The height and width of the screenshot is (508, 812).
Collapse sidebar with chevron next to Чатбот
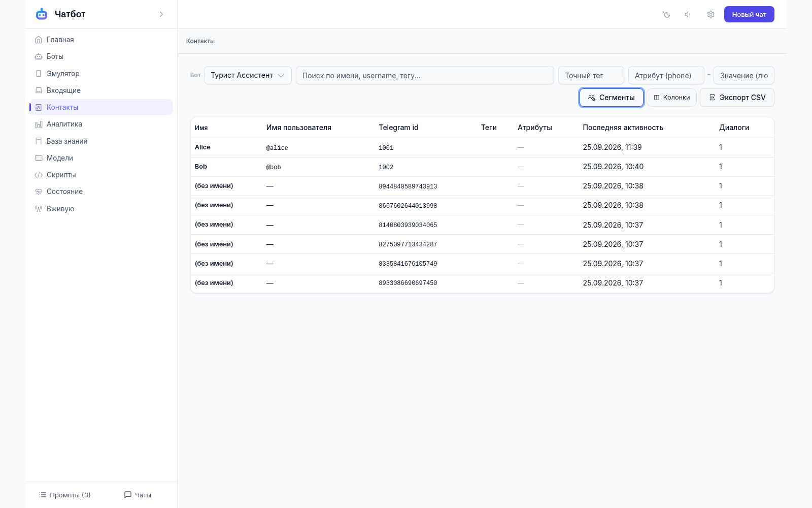click(161, 14)
